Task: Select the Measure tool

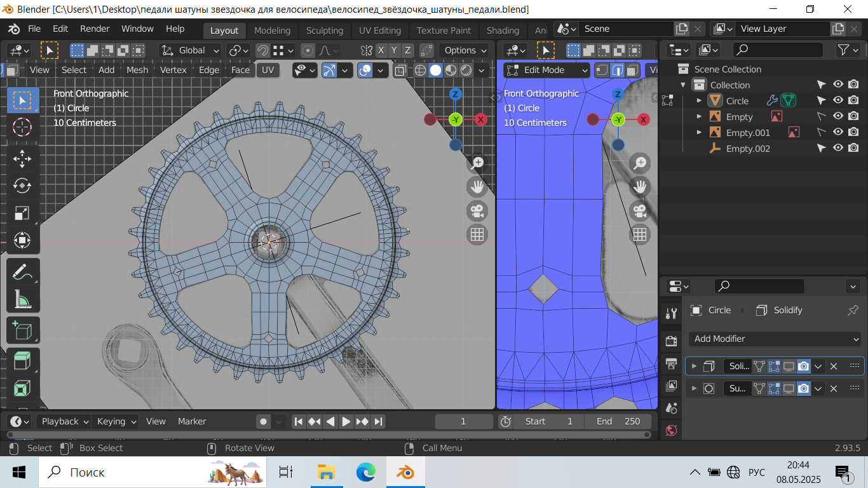Action: (x=22, y=299)
